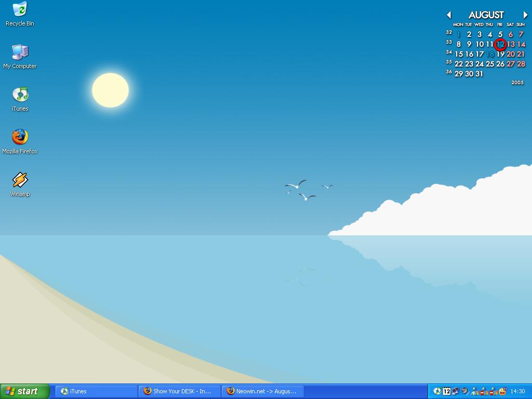Select August 27 in calendar widget

(511, 64)
